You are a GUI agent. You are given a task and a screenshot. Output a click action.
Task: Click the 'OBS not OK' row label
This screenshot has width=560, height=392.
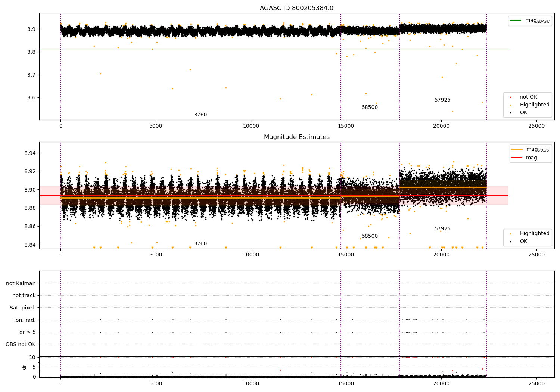(x=21, y=344)
